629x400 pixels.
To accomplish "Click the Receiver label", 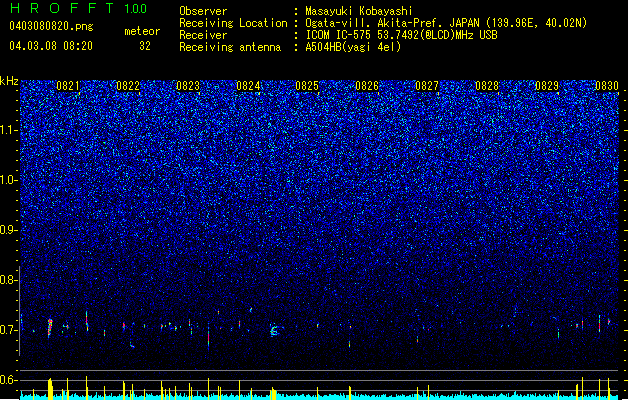I will point(203,35).
